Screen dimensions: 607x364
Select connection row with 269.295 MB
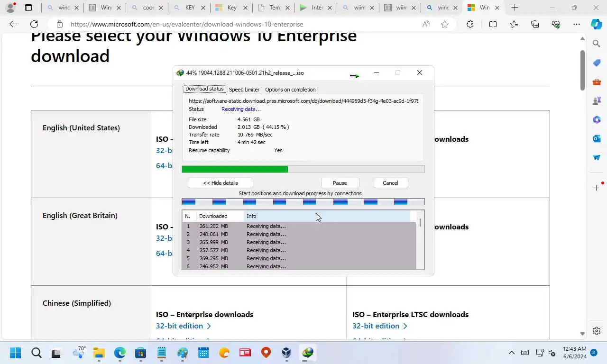point(299,258)
